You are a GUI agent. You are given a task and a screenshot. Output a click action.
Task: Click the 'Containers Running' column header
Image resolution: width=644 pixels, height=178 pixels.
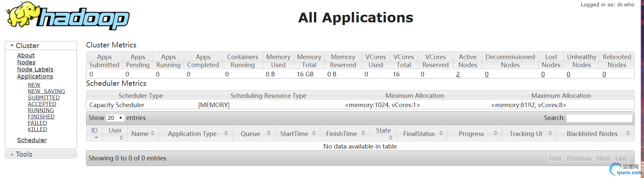coord(243,61)
